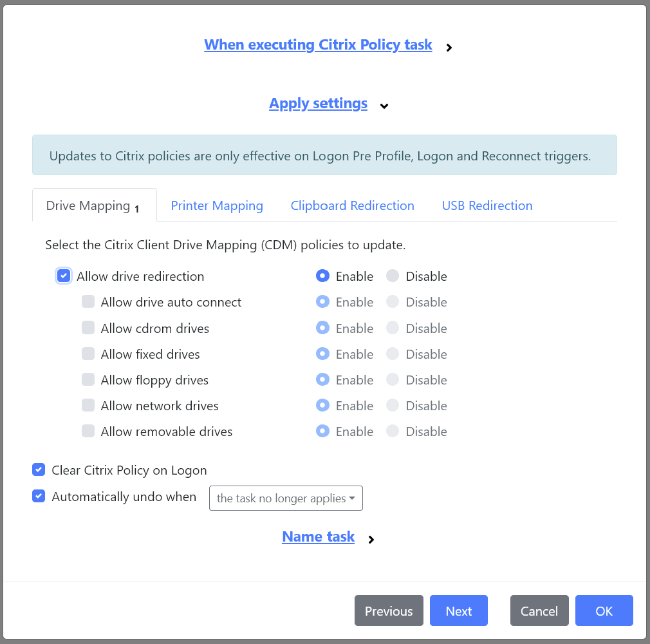650x644 pixels.
Task: Enable Allow removable drives checkbox
Action: pos(88,431)
